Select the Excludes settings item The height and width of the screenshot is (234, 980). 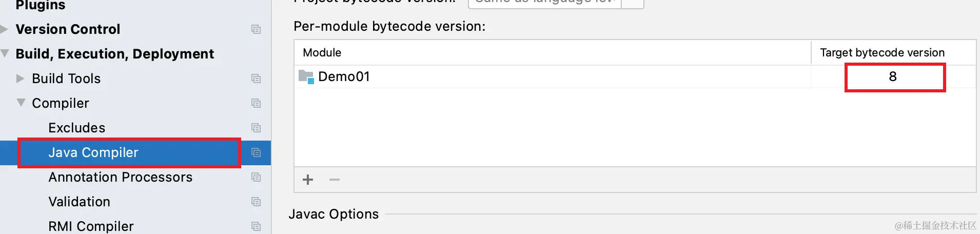click(x=77, y=128)
